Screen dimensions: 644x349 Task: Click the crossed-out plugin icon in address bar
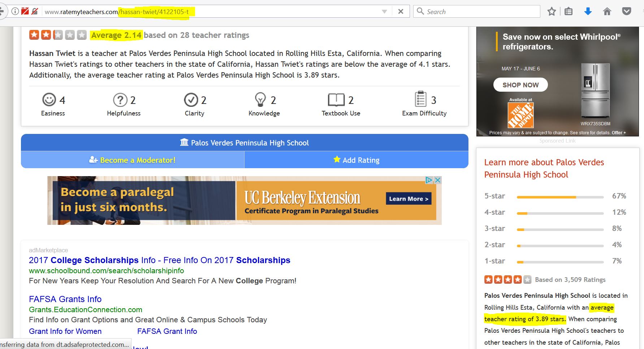35,12
